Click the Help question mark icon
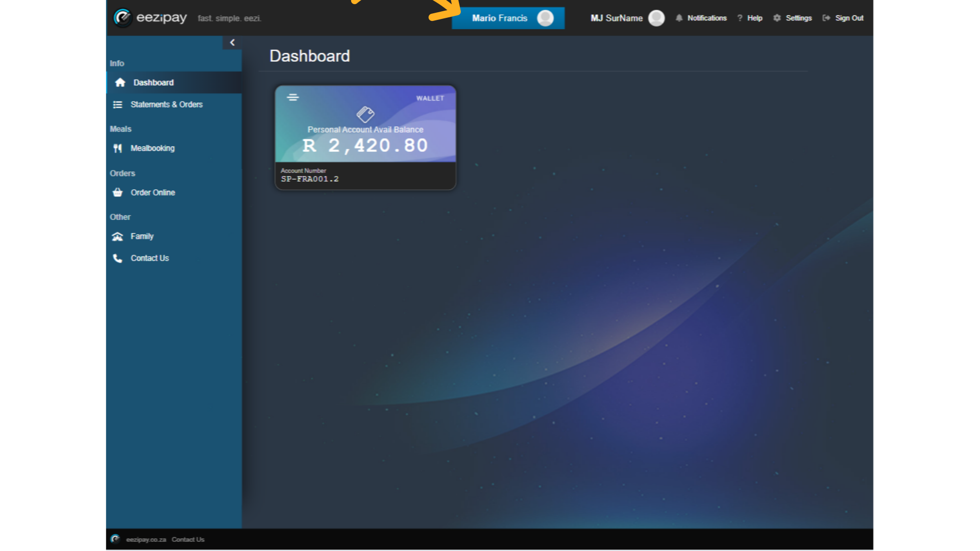 point(740,18)
